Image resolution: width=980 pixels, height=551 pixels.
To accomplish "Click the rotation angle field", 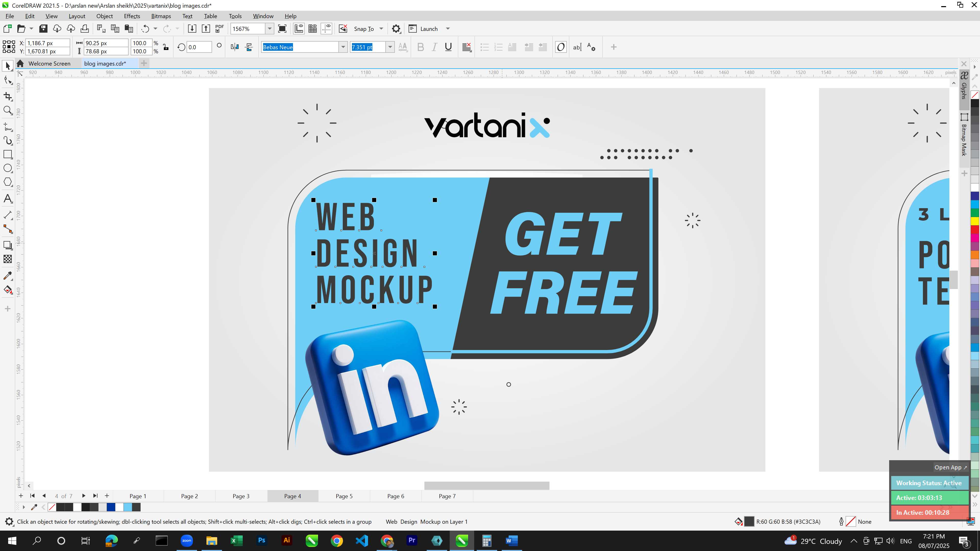I will 199,47.
